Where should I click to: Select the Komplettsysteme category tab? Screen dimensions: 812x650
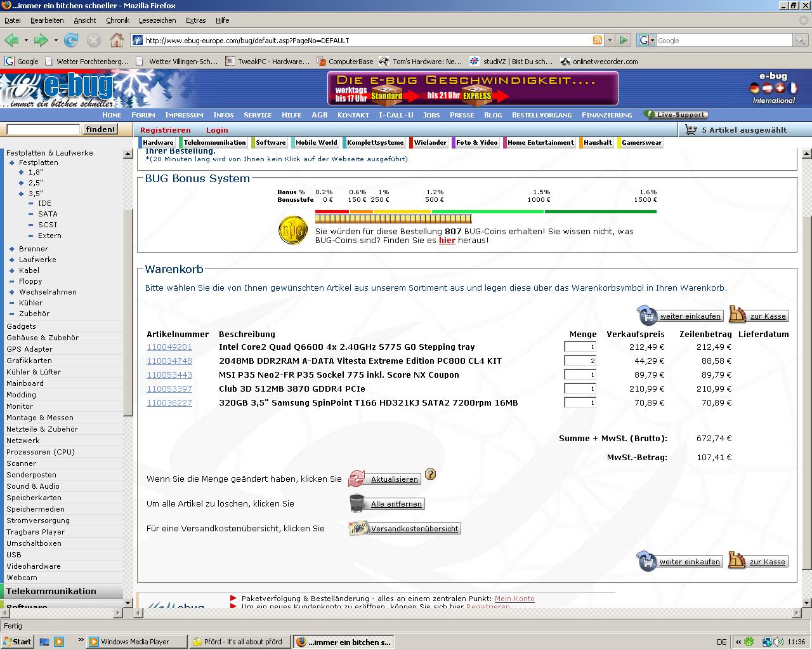pos(375,143)
